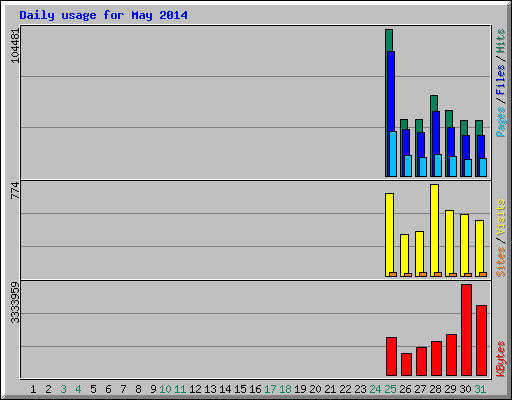Click the dark blue Files bar for day 30
This screenshot has height=400, width=512.
[x=466, y=147]
